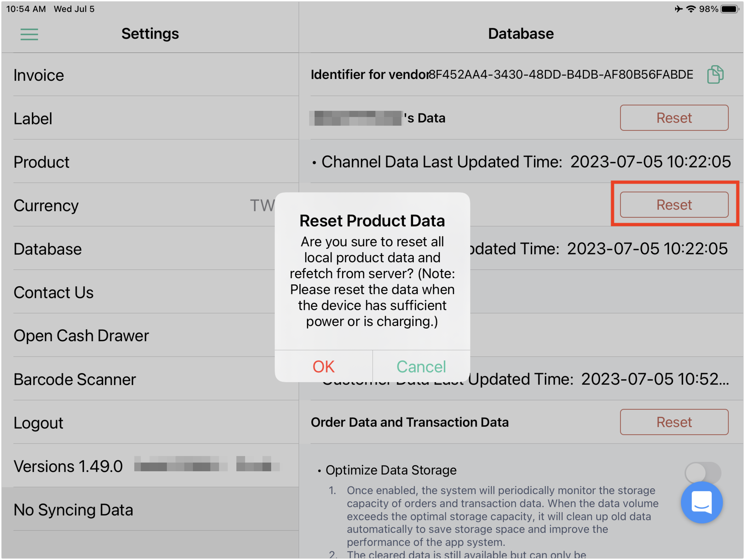Tap the airplane mode icon
This screenshot has width=745, height=560.
[x=679, y=9]
